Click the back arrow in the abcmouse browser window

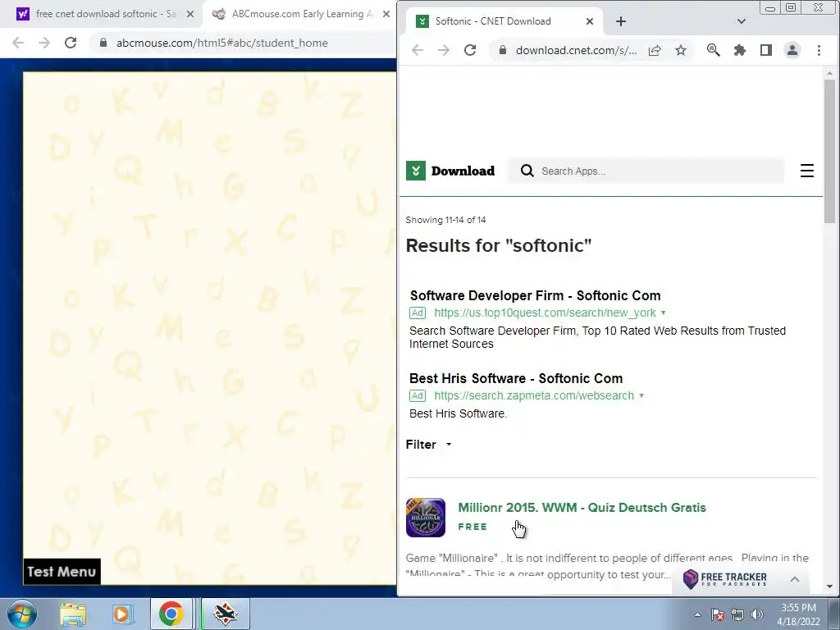point(18,43)
